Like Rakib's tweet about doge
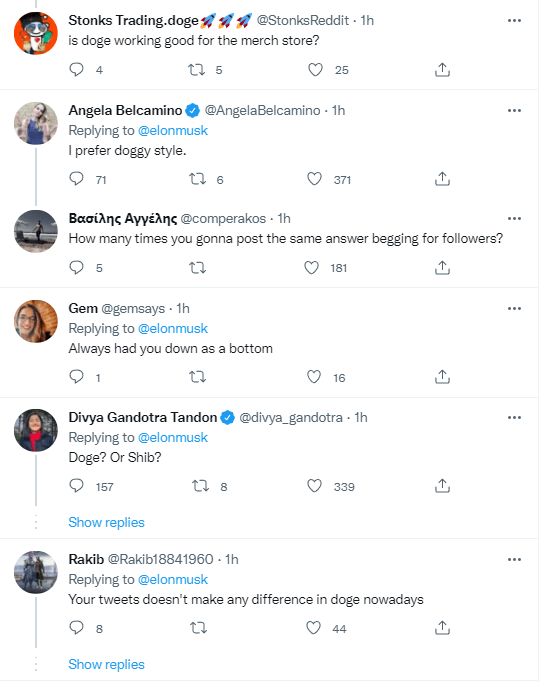 pyautogui.click(x=313, y=628)
